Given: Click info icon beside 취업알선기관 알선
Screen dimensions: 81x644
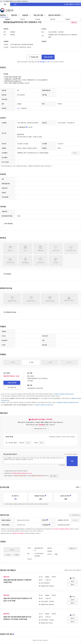Looking at the screenshot, I should point(46,496).
